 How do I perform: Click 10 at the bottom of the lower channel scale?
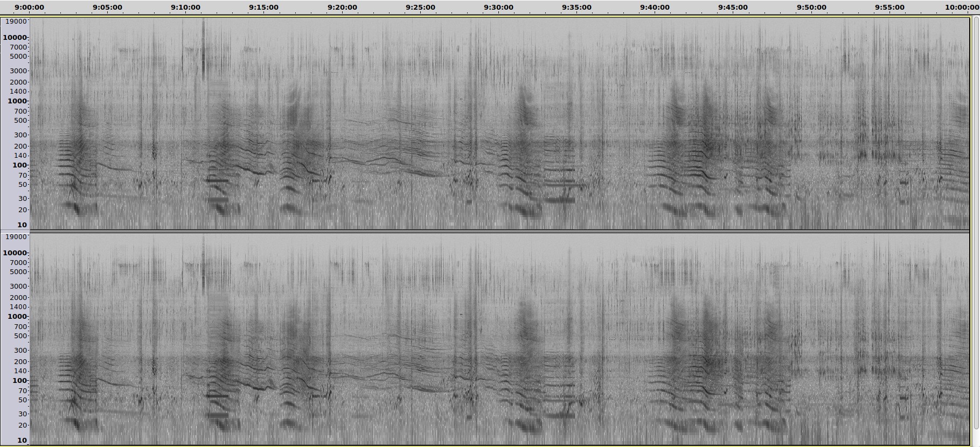[x=22, y=441]
